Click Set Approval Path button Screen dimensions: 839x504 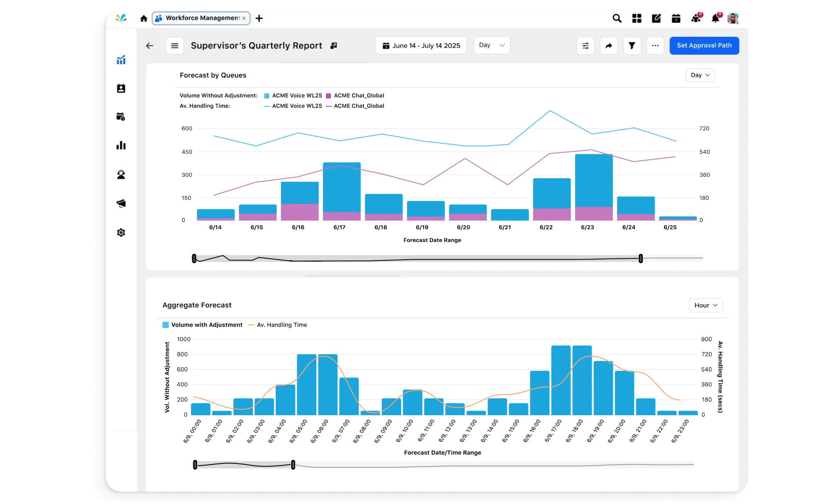click(x=704, y=45)
